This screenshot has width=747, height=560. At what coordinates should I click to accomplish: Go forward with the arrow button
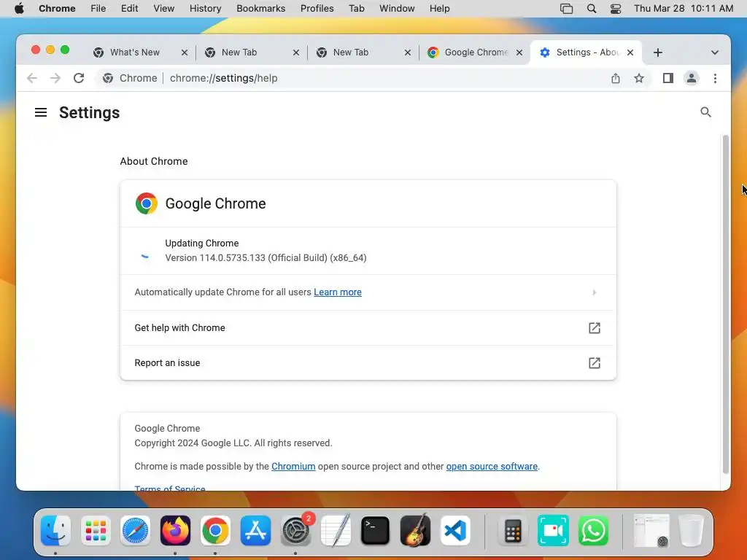(x=55, y=78)
